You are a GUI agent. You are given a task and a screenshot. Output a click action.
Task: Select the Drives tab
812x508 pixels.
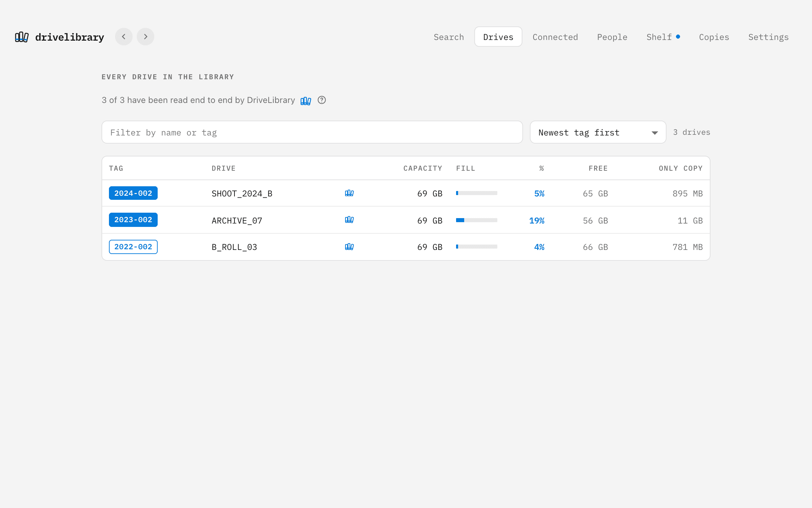(x=498, y=37)
